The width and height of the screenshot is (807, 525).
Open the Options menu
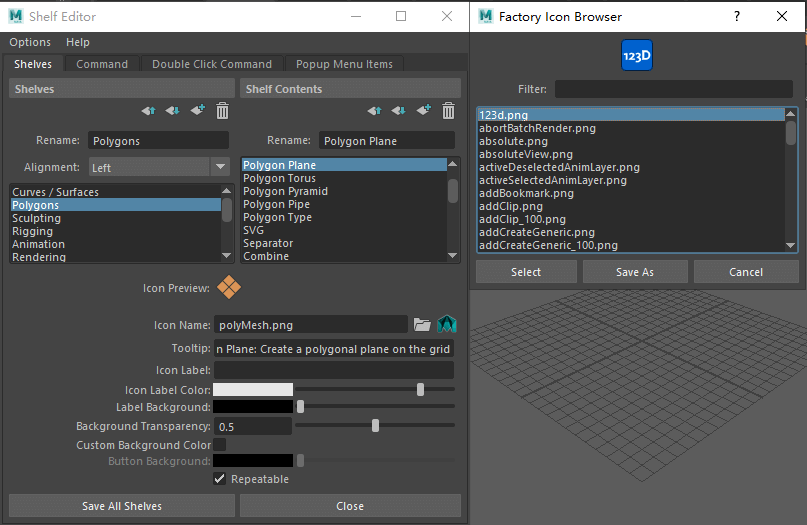[x=30, y=42]
